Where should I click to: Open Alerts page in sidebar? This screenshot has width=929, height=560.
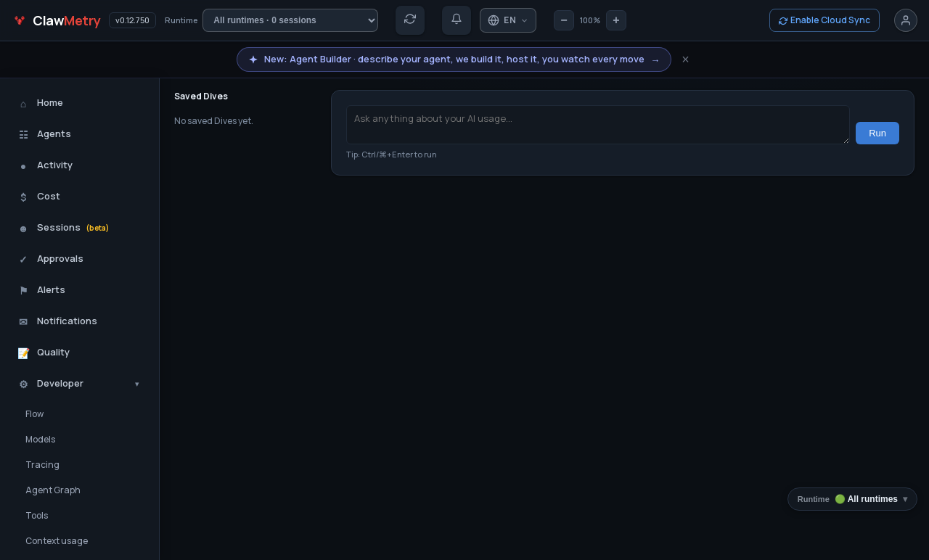pyautogui.click(x=80, y=290)
